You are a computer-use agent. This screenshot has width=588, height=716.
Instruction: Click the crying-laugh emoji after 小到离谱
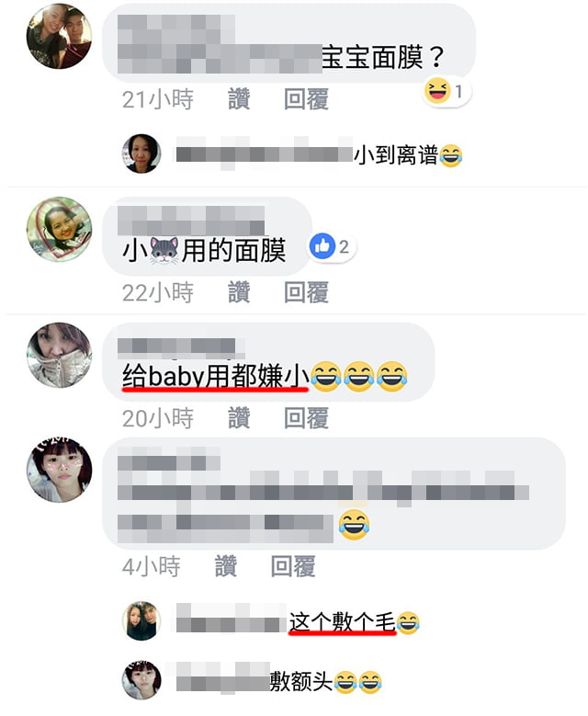[x=450, y=155]
